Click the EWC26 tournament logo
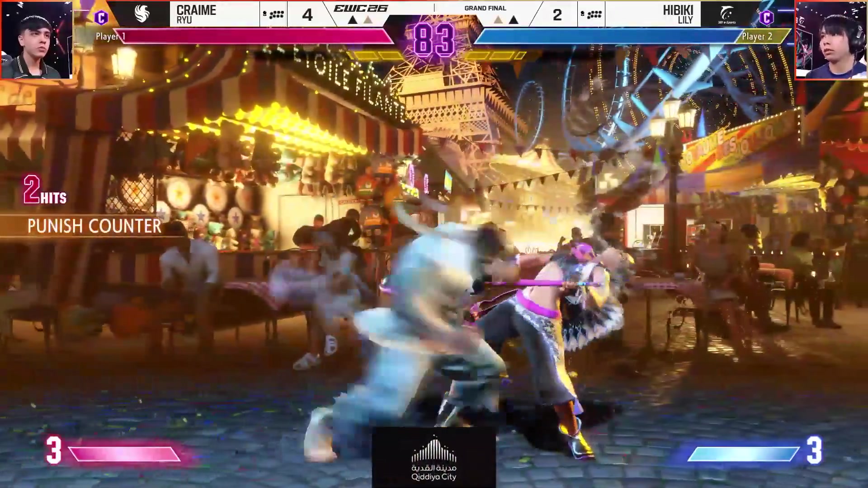 click(x=361, y=8)
